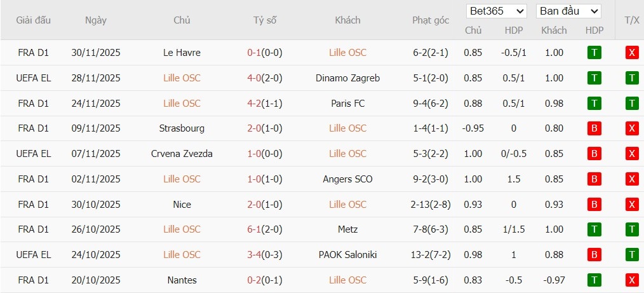Screen dimensions: 644x293
Task: Click red X badge in Crvena Zvezda row
Action: coord(631,154)
